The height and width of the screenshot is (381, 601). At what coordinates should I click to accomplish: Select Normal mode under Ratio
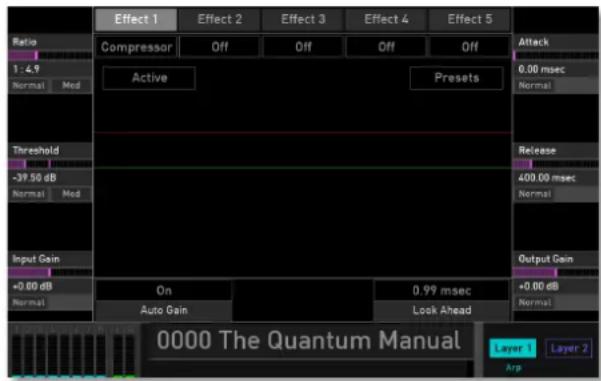pyautogui.click(x=29, y=85)
